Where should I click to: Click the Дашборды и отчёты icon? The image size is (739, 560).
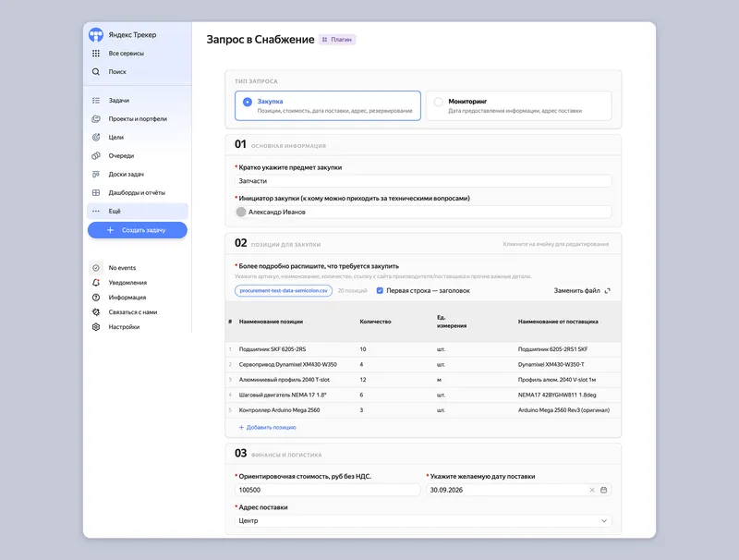pos(96,192)
